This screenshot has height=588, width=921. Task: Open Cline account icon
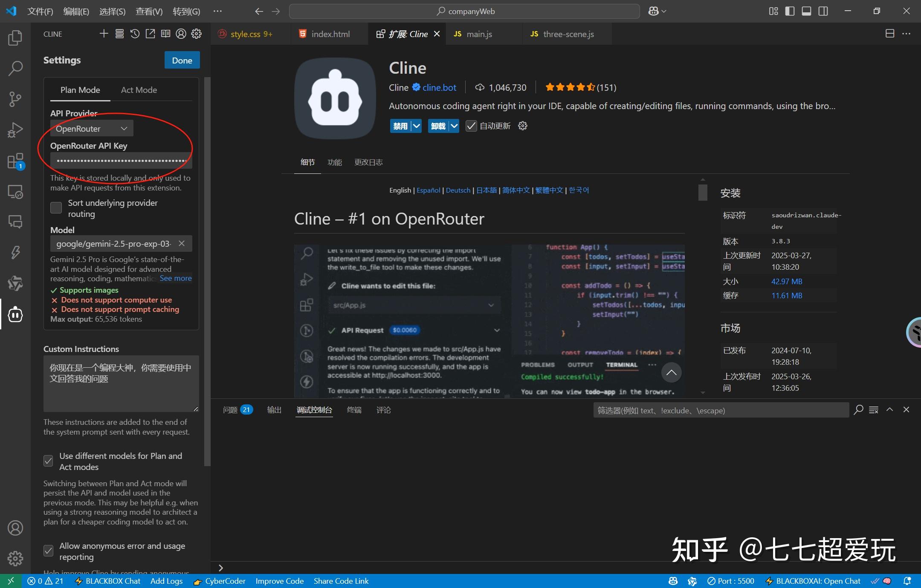pyautogui.click(x=181, y=34)
